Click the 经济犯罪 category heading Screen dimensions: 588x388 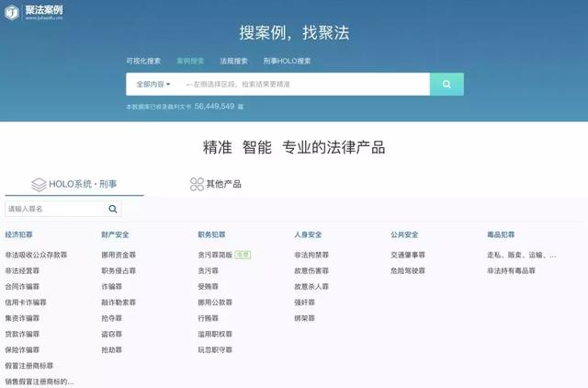click(18, 234)
